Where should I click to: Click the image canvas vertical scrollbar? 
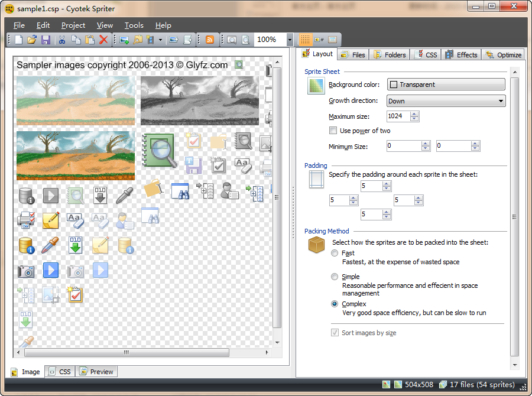pos(277,197)
